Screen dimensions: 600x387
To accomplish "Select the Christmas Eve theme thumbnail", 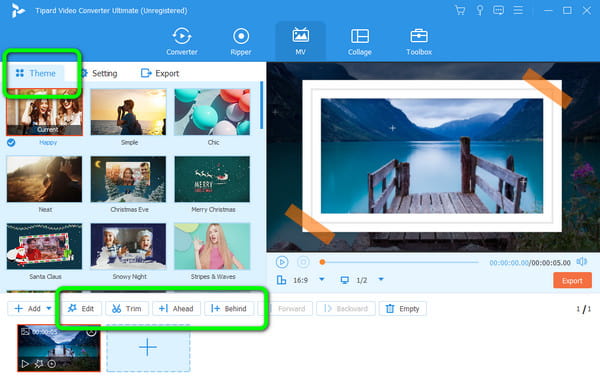I will click(x=128, y=179).
